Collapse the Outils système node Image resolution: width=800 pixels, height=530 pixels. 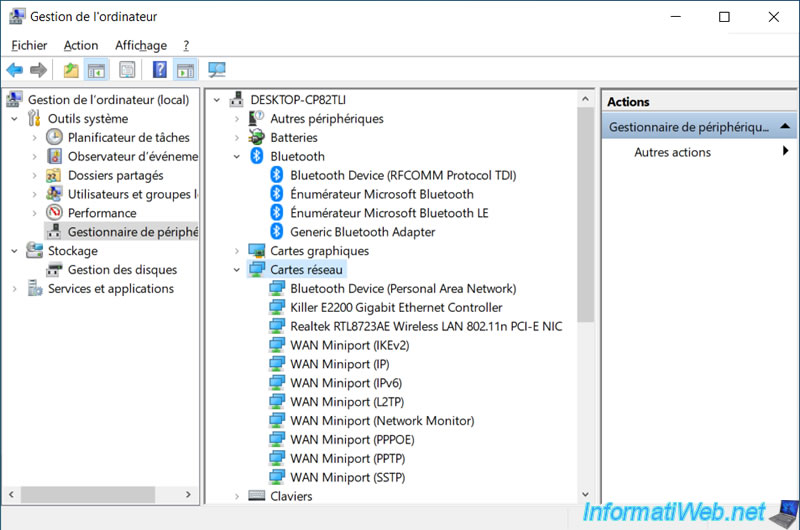tap(14, 119)
